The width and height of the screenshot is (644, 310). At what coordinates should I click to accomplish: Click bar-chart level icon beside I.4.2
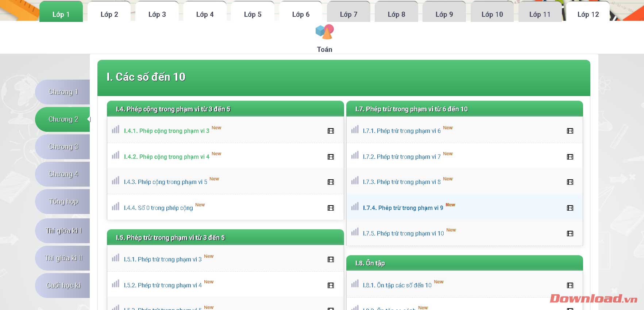click(116, 156)
